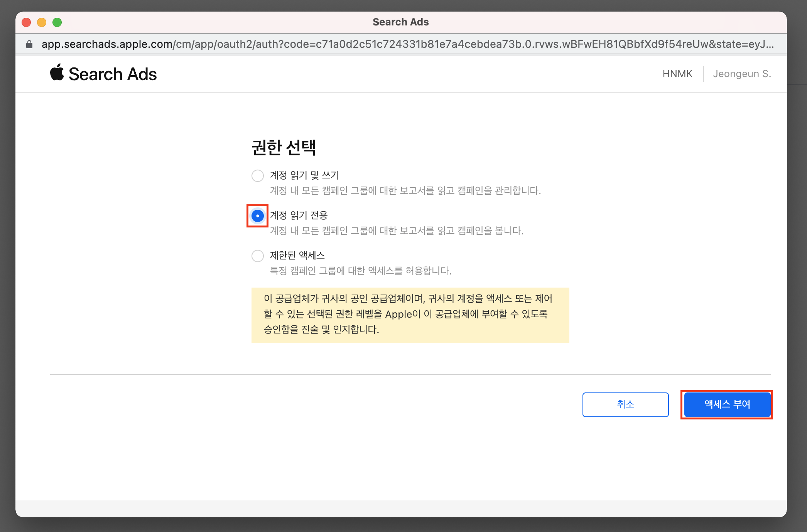Screen dimensions: 807x532
Task: Click the 계정 읽기 전용 label
Action: (299, 215)
